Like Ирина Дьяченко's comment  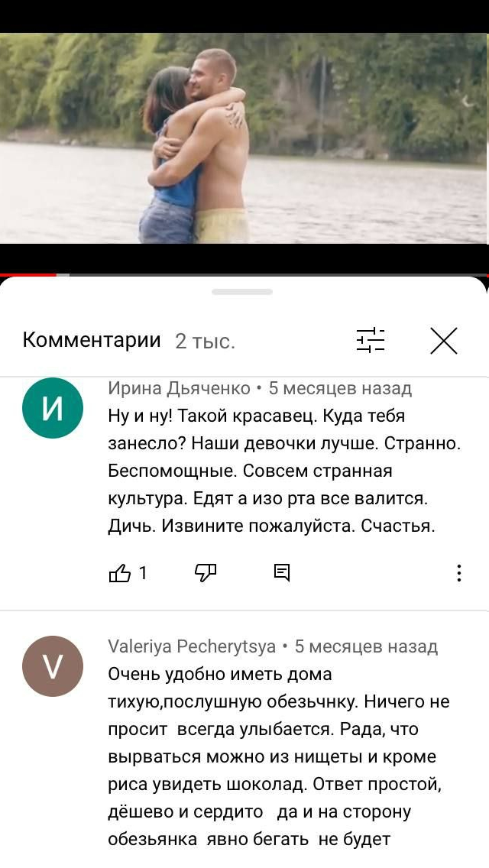point(120,573)
